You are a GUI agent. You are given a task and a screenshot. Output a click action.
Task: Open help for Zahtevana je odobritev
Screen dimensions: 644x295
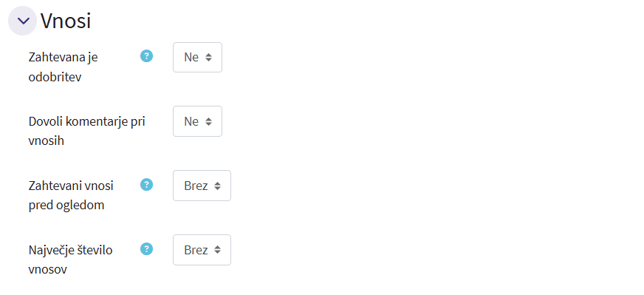tap(147, 56)
